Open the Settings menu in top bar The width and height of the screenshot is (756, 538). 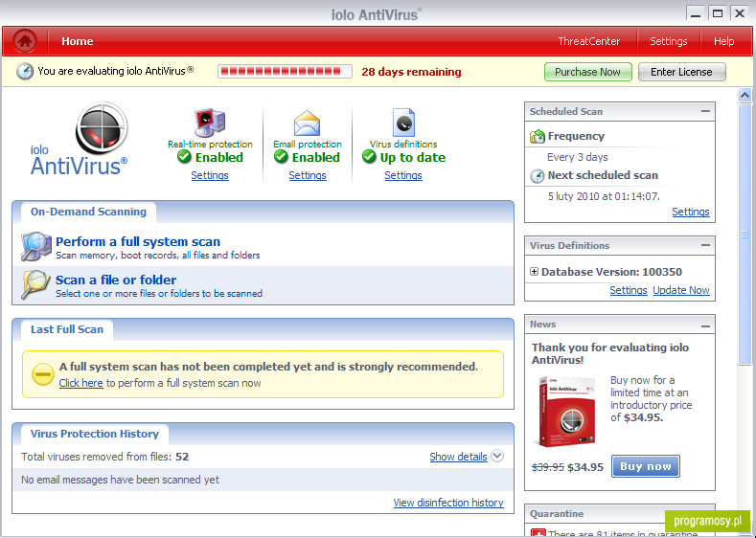668,41
